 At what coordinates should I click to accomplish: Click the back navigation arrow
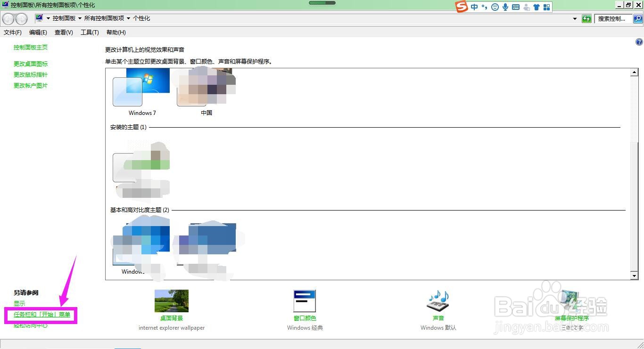coord(8,19)
